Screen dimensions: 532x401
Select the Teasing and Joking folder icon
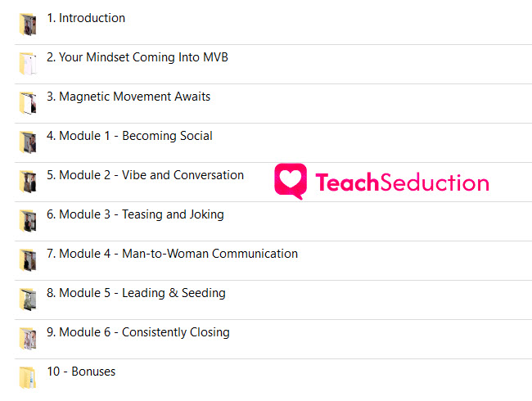28,221
